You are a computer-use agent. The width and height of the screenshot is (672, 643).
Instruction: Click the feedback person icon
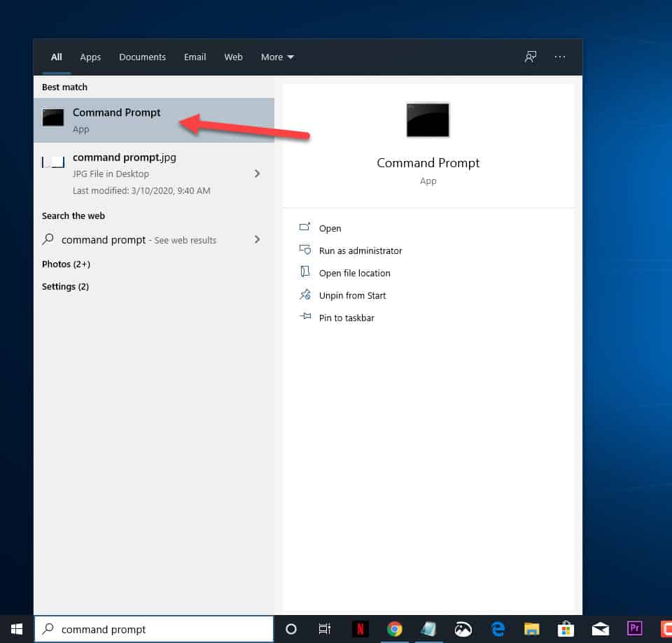531,57
